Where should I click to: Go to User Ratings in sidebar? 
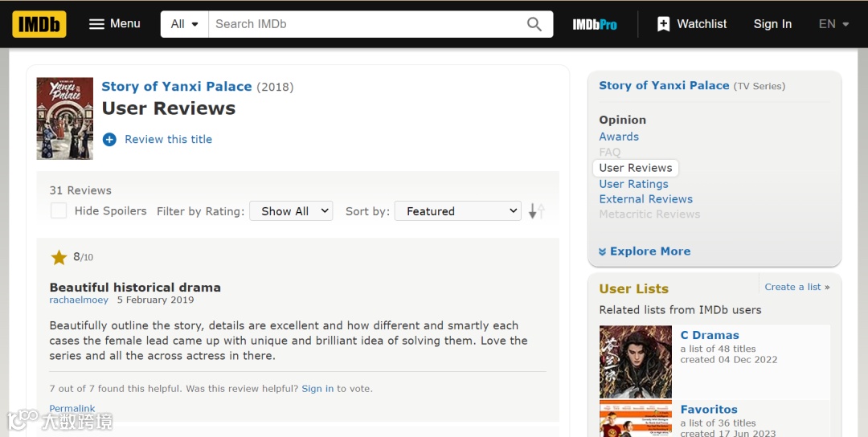633,184
